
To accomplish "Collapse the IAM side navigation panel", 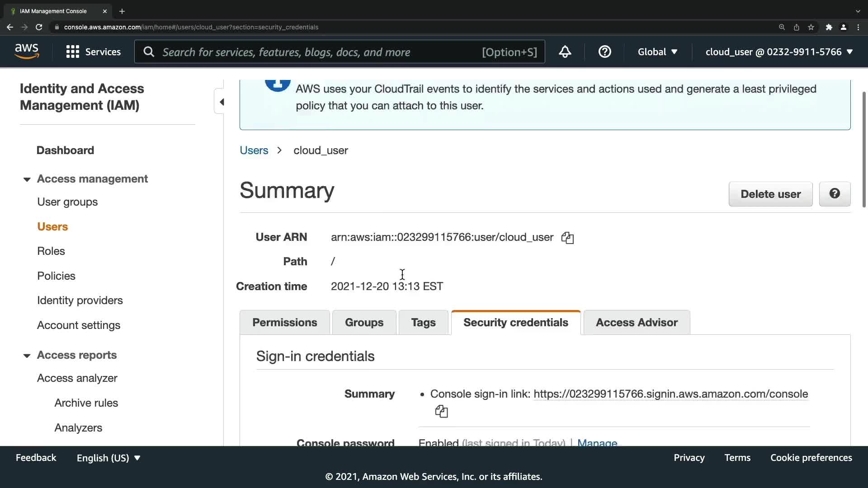I will (221, 102).
